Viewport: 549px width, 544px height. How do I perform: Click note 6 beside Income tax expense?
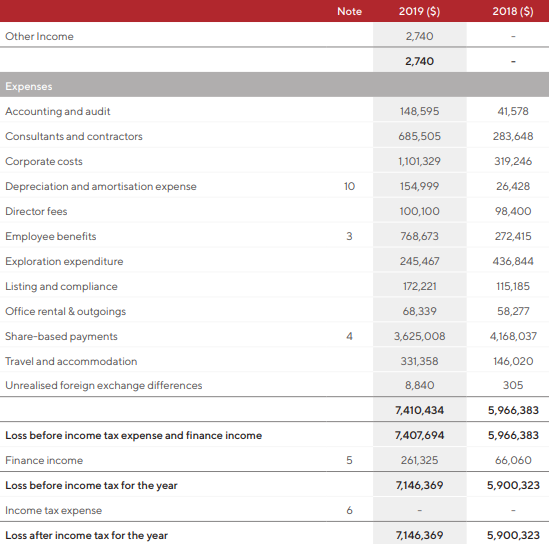point(349,510)
